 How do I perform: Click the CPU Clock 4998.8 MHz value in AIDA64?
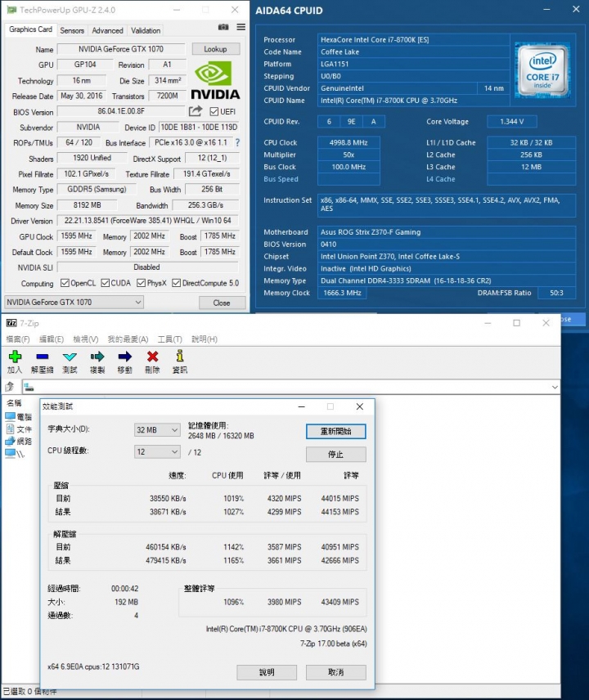coord(348,143)
